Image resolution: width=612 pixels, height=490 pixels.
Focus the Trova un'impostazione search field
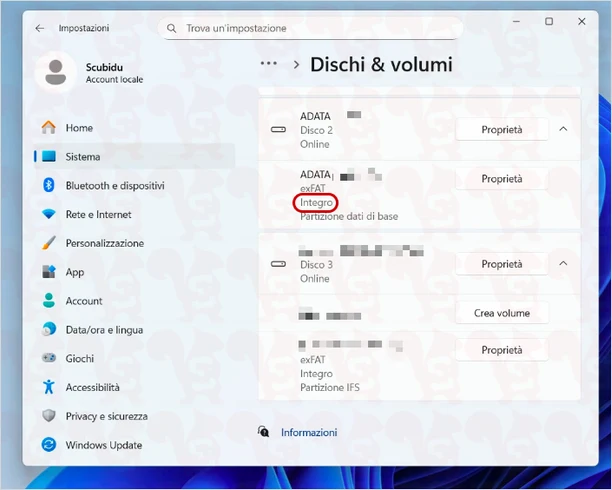[x=310, y=28]
